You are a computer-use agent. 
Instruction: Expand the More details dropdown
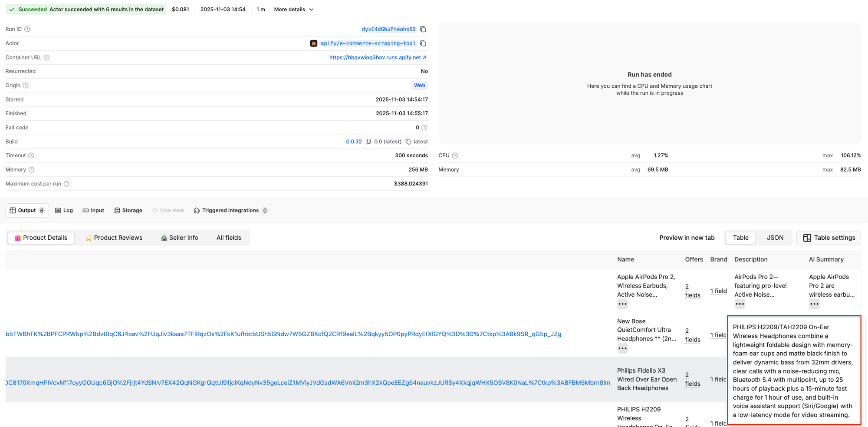tap(293, 9)
